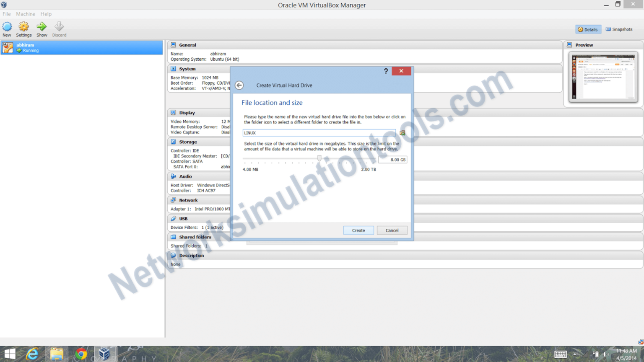This screenshot has height=362, width=644.
Task: Open VirtualBox from the taskbar
Action: [105, 353]
